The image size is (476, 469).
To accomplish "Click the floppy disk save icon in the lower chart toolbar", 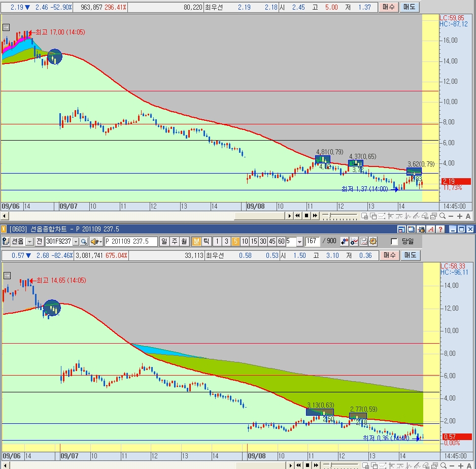I will tap(364, 242).
